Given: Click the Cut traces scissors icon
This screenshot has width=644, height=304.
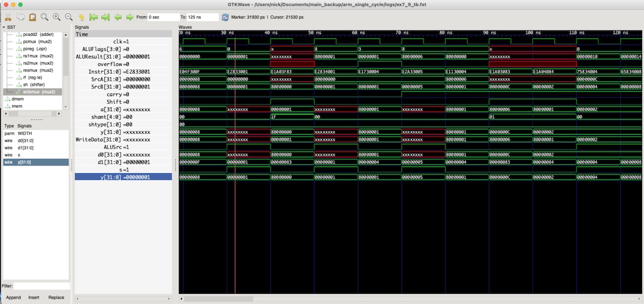Looking at the screenshot, I should coord(8,17).
